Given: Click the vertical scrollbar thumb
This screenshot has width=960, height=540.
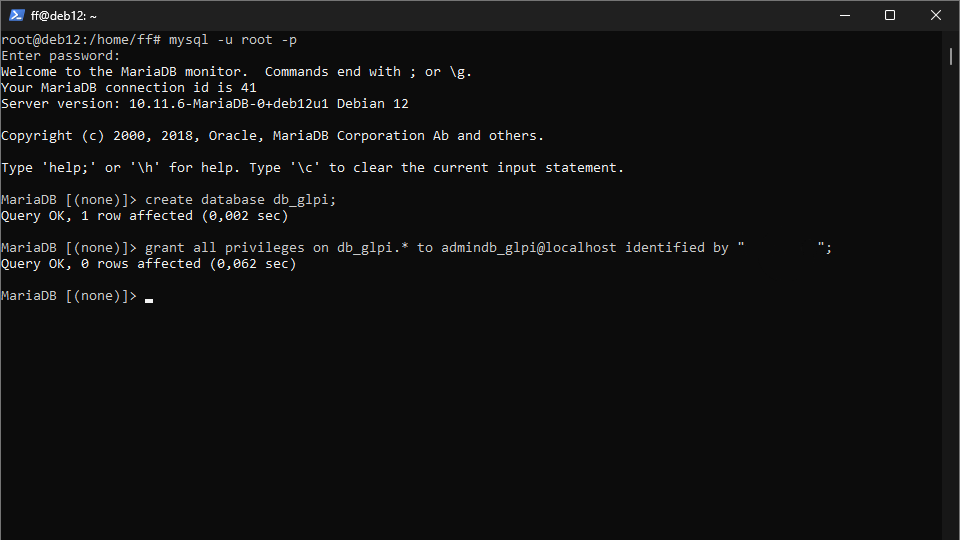Looking at the screenshot, I should pos(951,56).
